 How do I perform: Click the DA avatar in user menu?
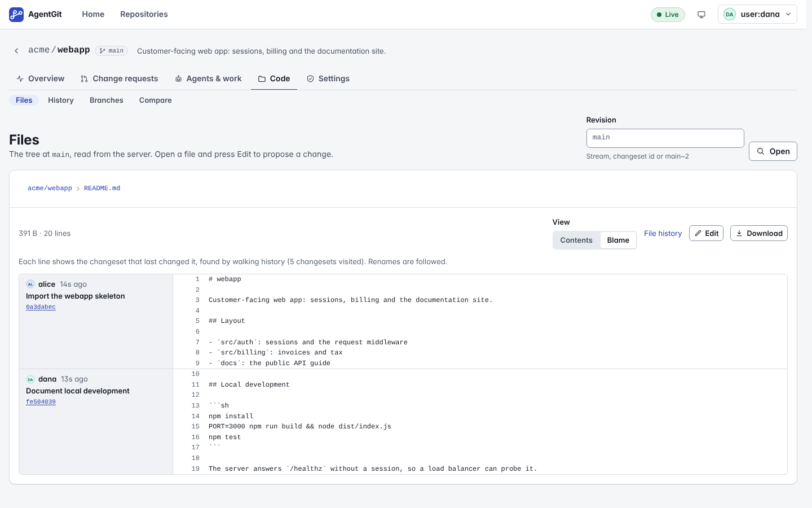[x=730, y=15]
